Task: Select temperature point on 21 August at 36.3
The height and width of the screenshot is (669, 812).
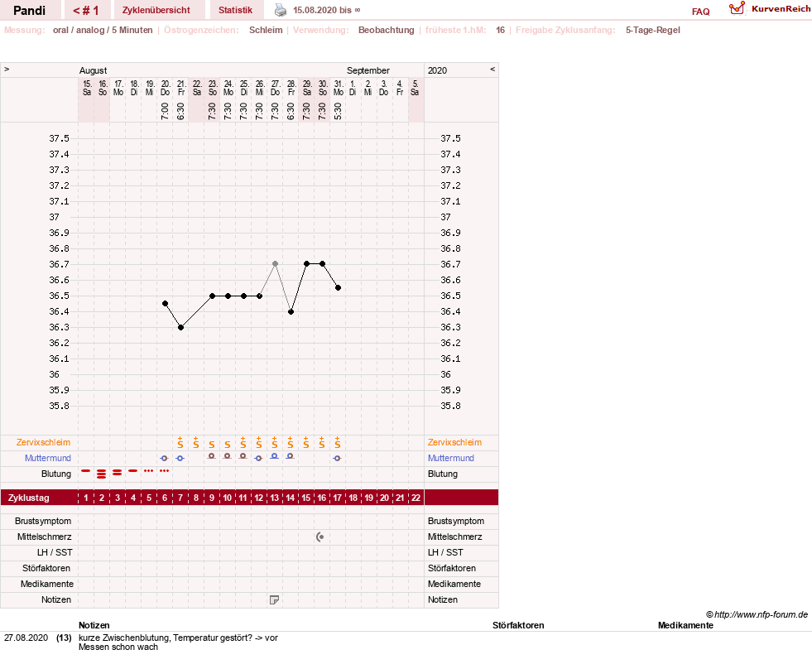Action: (180, 328)
